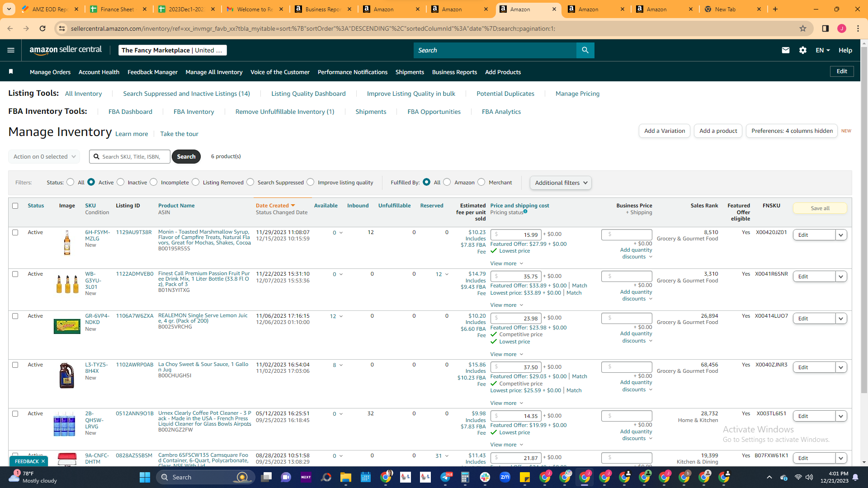Open Slack from the taskbar
868x488 pixels.
point(485,477)
